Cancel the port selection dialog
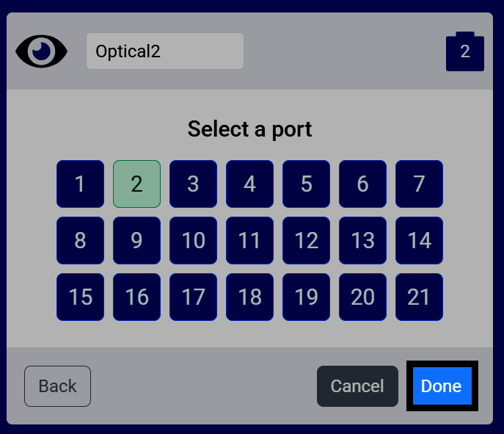This screenshot has width=504, height=434. pyautogui.click(x=357, y=386)
